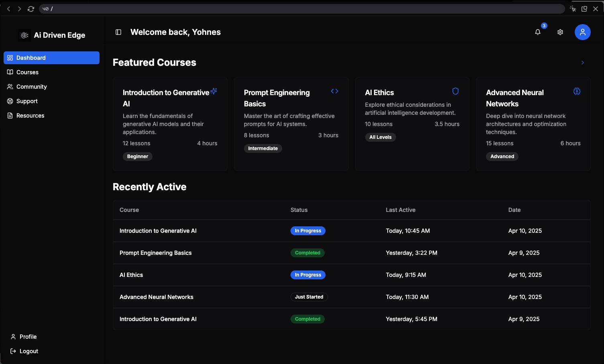Select the AI Ethics row in Recently Active
Image resolution: width=604 pixels, height=364 pixels.
[x=131, y=275]
